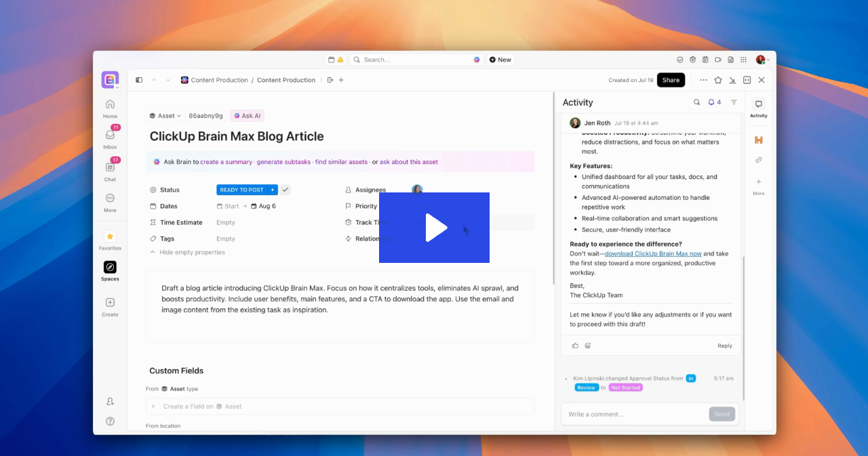Play the video overlay
868x456 pixels.
[x=434, y=228]
